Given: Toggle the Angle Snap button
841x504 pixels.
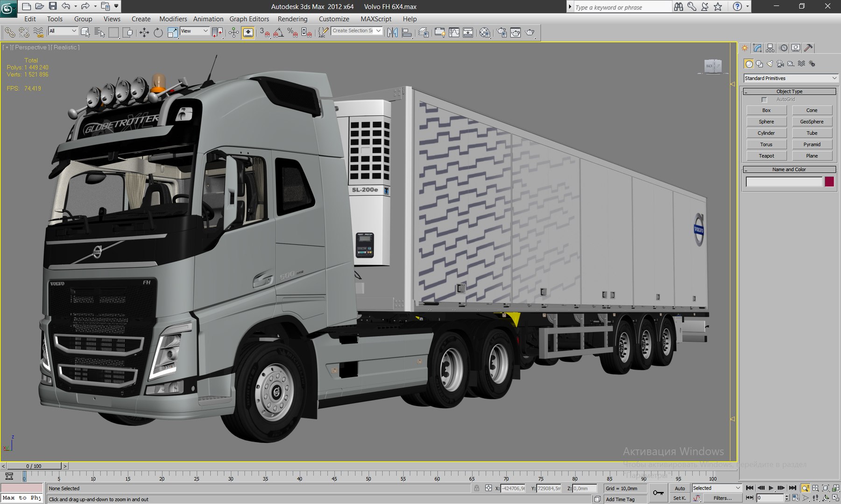Looking at the screenshot, I should click(x=278, y=32).
